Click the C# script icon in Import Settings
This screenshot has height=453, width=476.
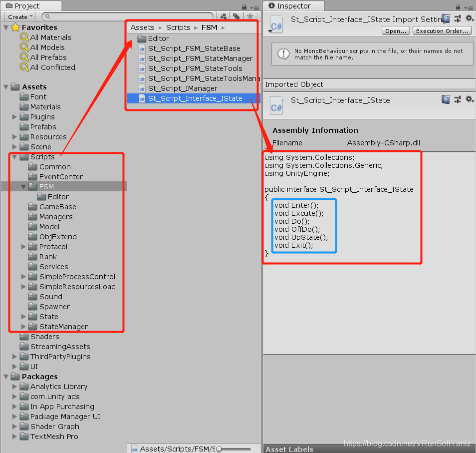pos(276,24)
